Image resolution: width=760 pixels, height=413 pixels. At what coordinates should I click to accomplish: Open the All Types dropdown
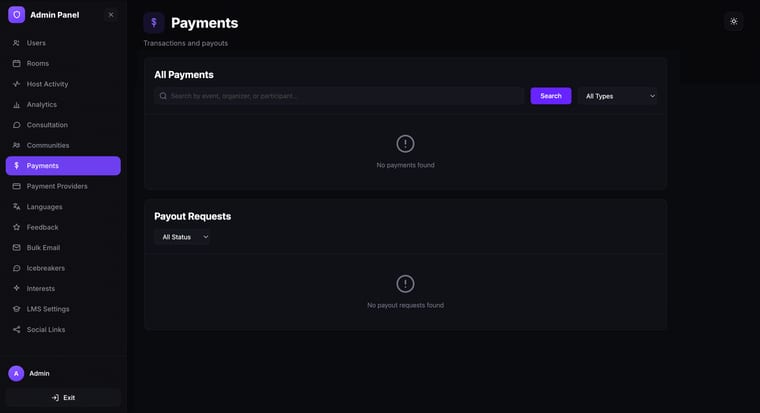[x=619, y=96]
